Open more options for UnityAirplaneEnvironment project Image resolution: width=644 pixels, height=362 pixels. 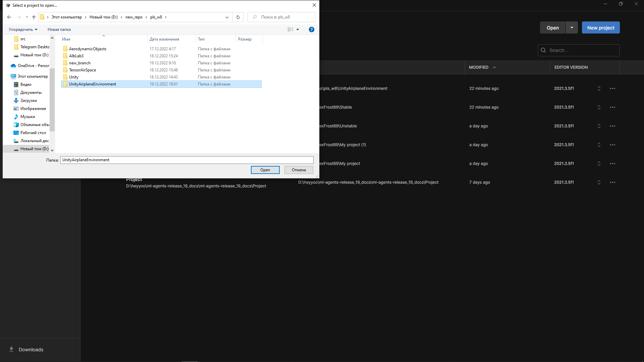tap(612, 88)
